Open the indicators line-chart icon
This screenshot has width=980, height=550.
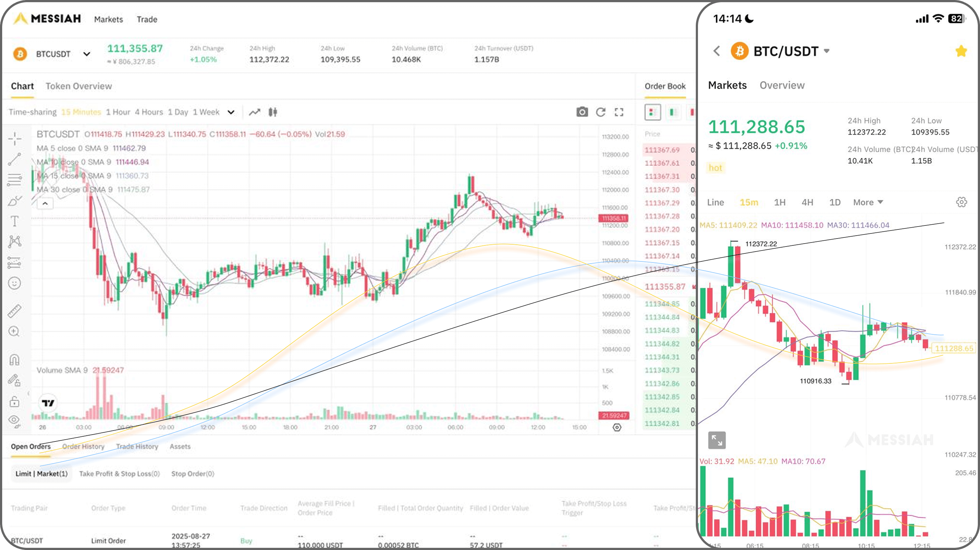(x=254, y=112)
